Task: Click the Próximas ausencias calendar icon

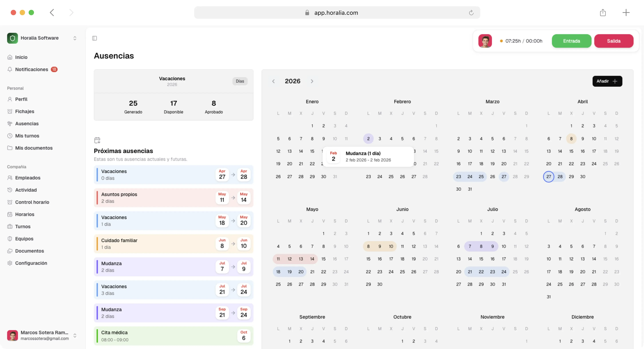Action: tap(97, 140)
